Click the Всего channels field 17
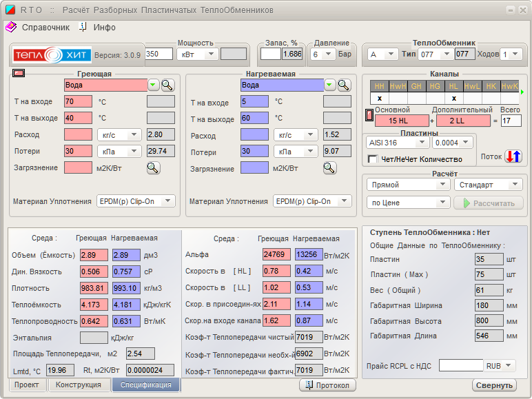 tap(511, 121)
